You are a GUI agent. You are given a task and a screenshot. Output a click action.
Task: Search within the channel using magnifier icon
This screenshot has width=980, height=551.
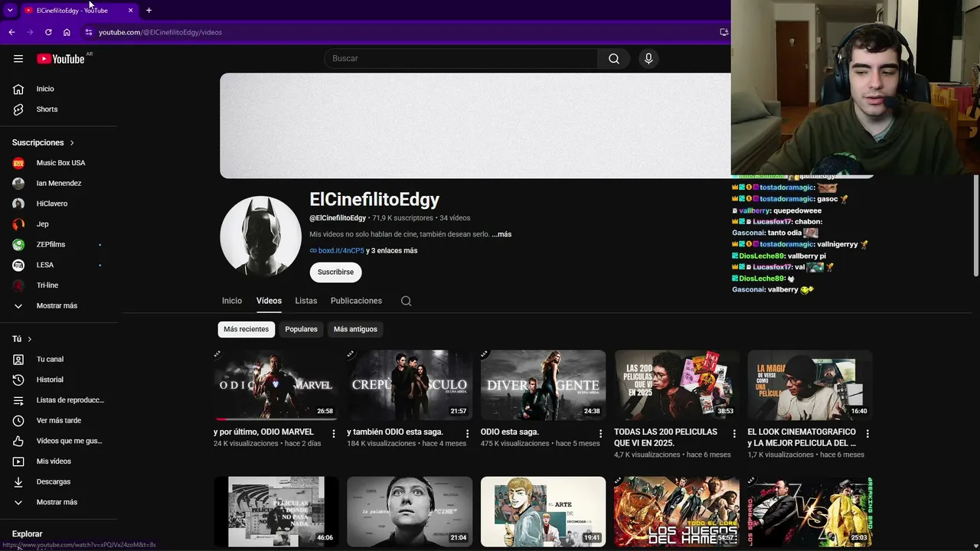[407, 301]
